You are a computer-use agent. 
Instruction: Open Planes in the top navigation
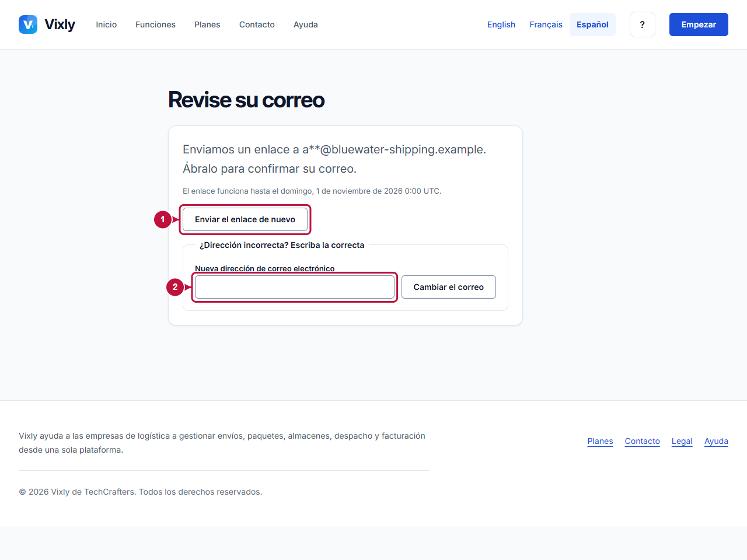pos(207,24)
